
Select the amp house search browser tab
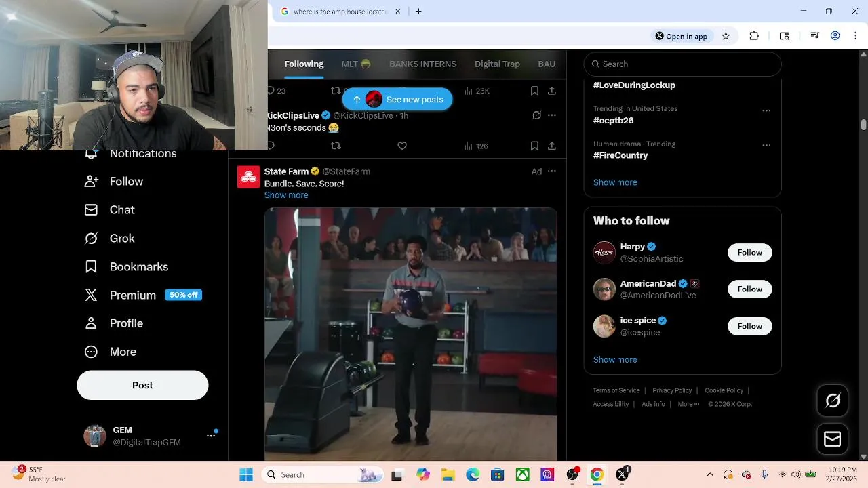[x=339, y=12]
